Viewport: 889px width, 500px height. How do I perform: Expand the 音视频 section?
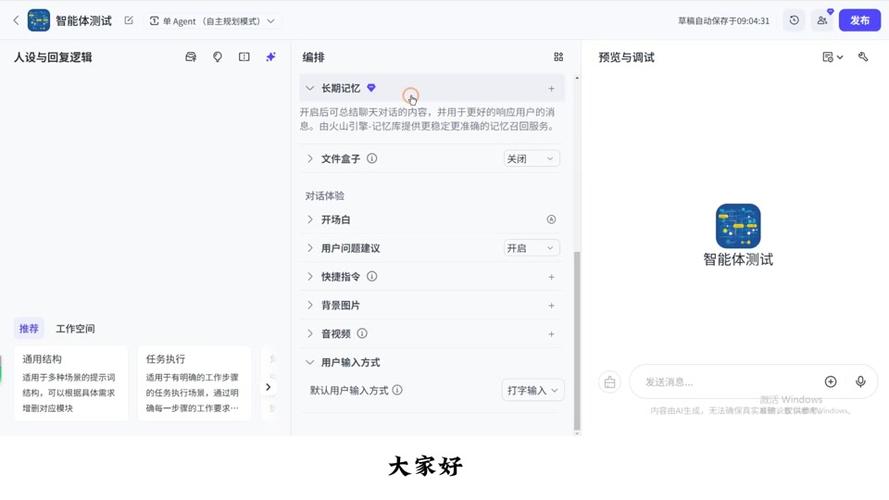(310, 333)
